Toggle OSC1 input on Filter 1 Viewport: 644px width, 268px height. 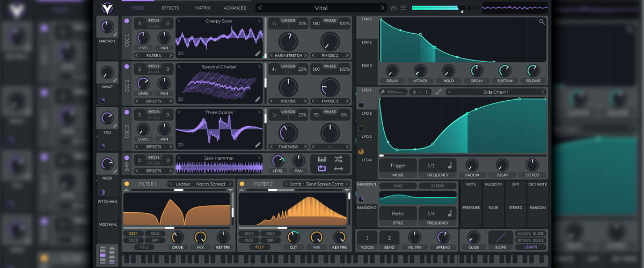tap(134, 234)
